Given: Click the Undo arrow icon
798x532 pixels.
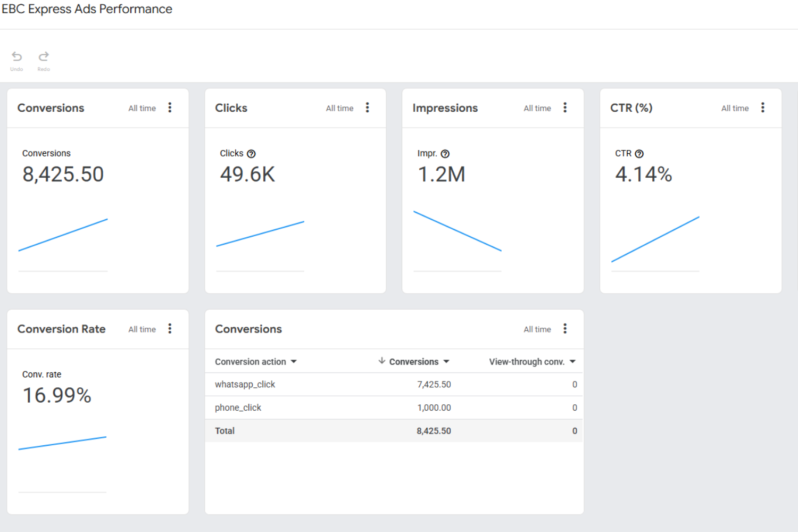Looking at the screenshot, I should click(17, 56).
